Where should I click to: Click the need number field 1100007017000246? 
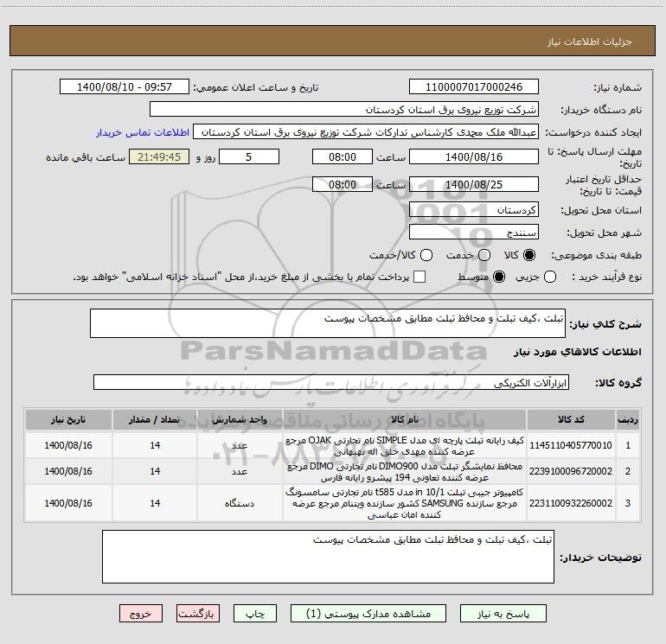474,86
